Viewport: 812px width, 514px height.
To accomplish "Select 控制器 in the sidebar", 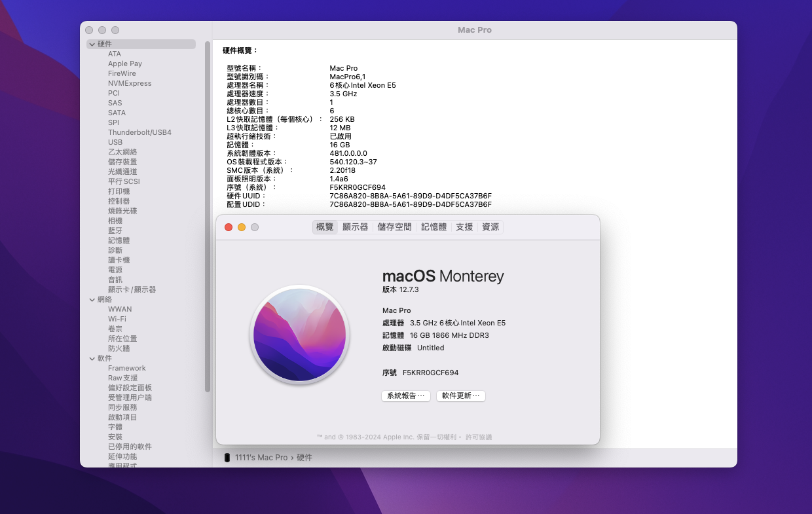I will pyautogui.click(x=119, y=201).
